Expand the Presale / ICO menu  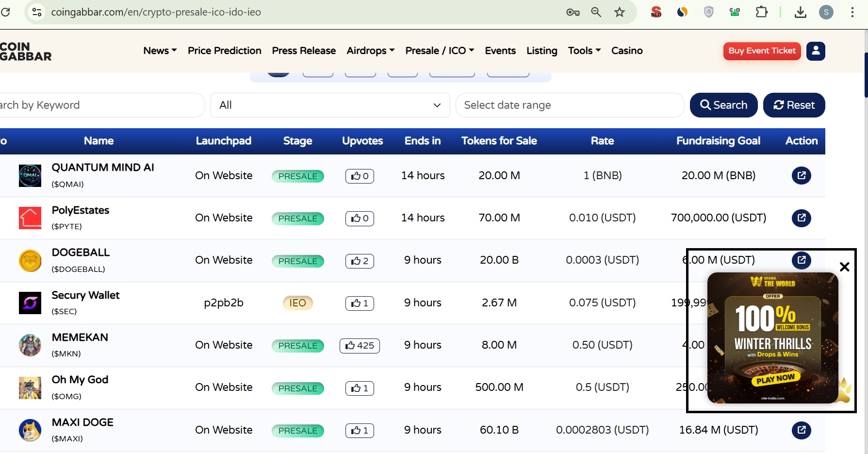coord(440,50)
